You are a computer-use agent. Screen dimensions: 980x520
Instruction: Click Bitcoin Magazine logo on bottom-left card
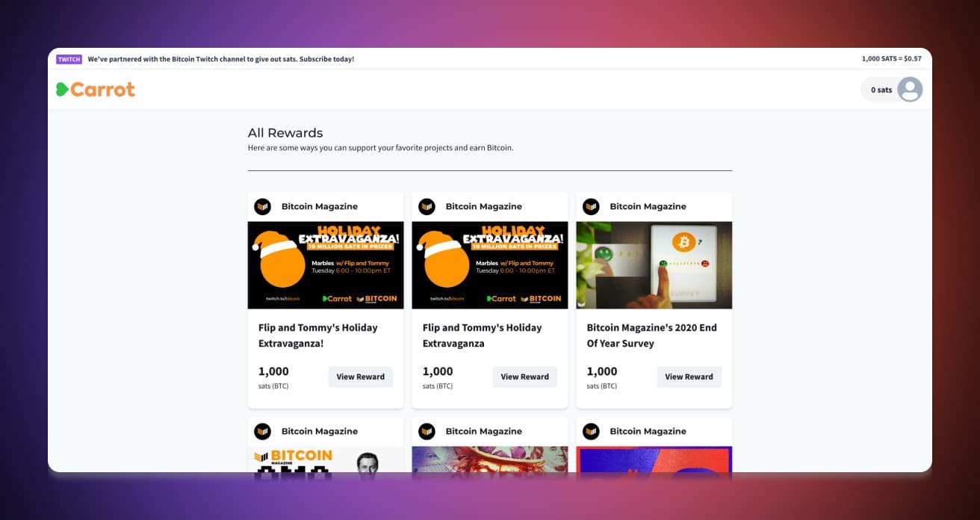[x=262, y=431]
